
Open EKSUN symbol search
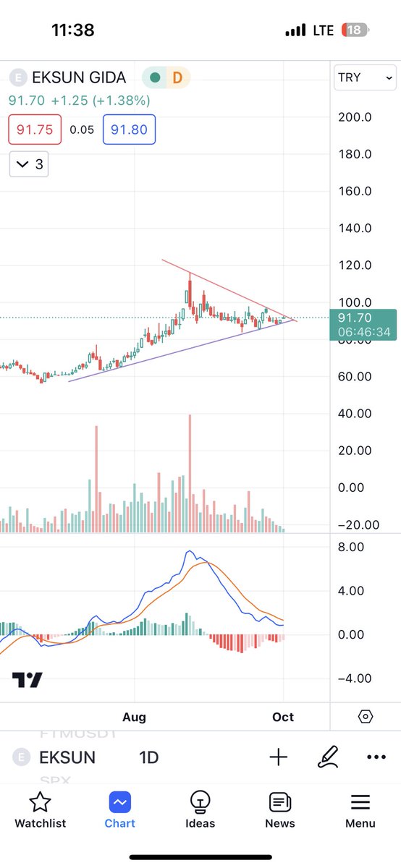(67, 758)
